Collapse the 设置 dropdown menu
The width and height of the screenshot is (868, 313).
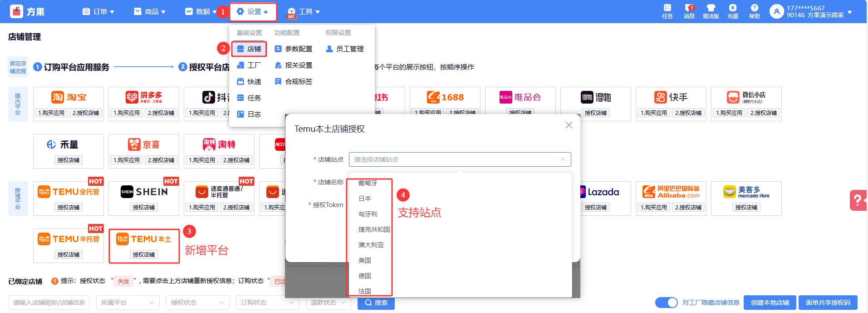(x=253, y=12)
